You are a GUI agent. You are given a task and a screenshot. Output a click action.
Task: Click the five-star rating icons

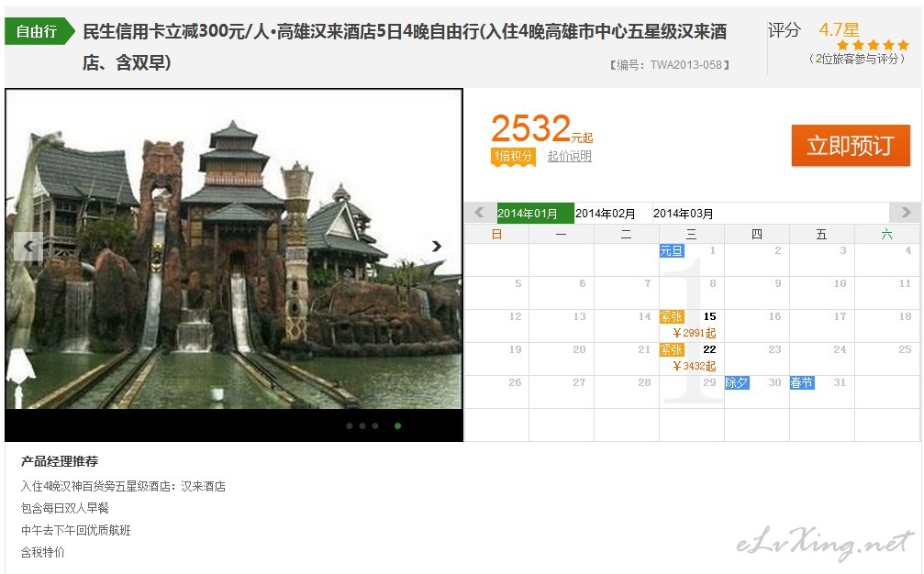pos(873,45)
